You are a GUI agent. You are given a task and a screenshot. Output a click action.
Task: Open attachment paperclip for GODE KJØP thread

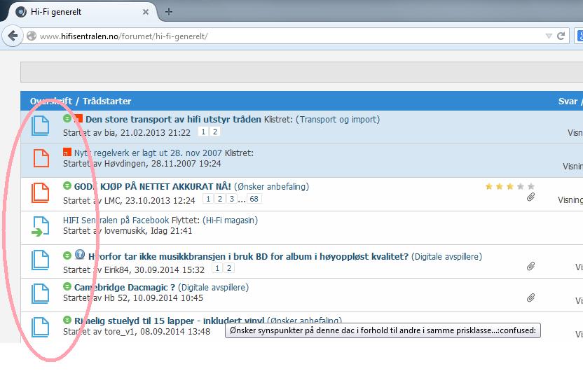coord(530,197)
